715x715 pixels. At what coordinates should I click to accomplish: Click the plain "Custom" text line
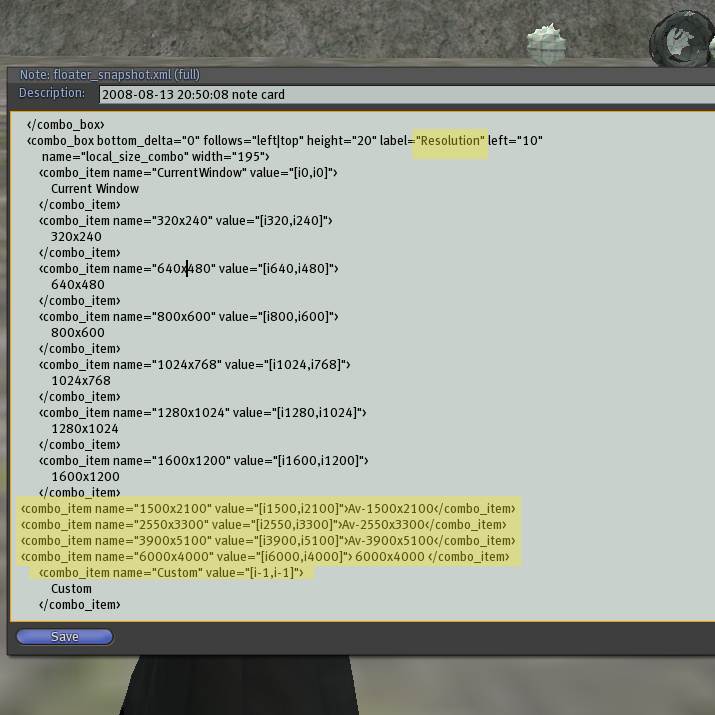tap(71, 589)
